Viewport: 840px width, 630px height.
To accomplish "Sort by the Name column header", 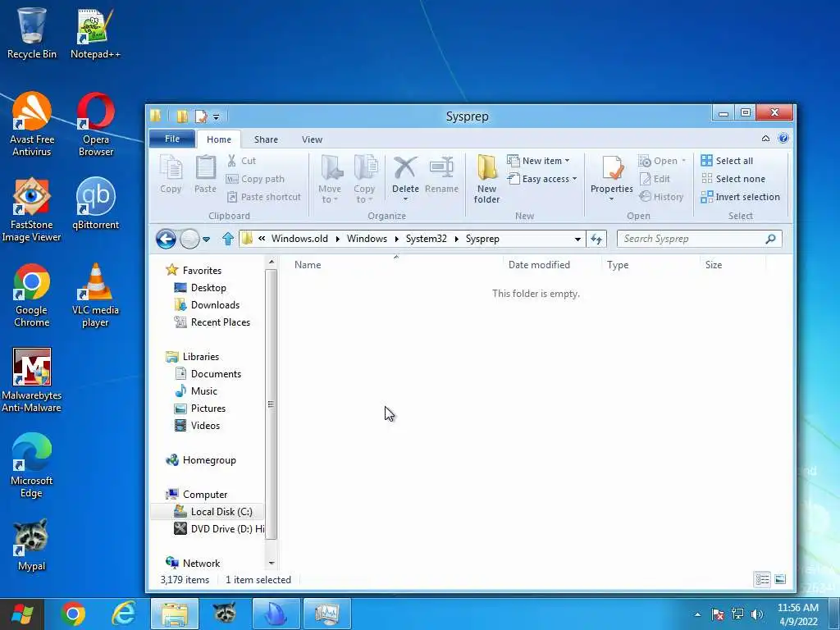I will (395, 265).
